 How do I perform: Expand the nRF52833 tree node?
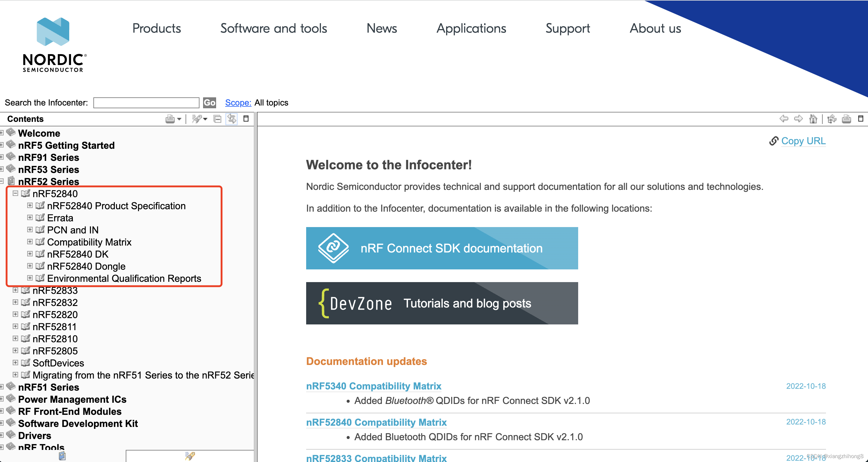point(15,290)
